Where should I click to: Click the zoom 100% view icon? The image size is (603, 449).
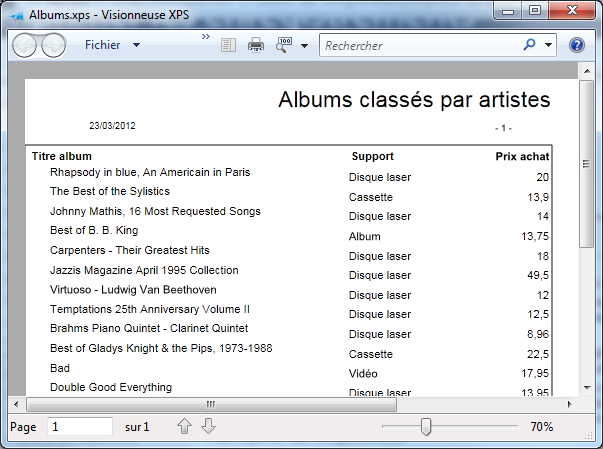click(284, 45)
